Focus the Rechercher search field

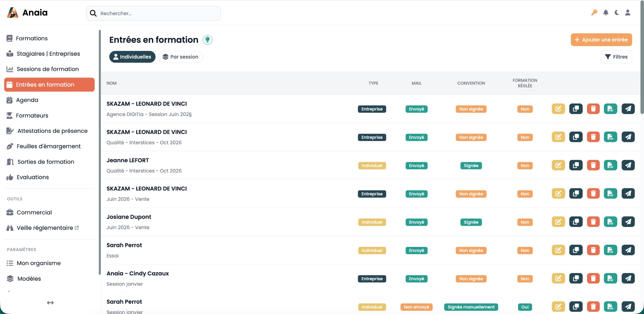(x=154, y=13)
